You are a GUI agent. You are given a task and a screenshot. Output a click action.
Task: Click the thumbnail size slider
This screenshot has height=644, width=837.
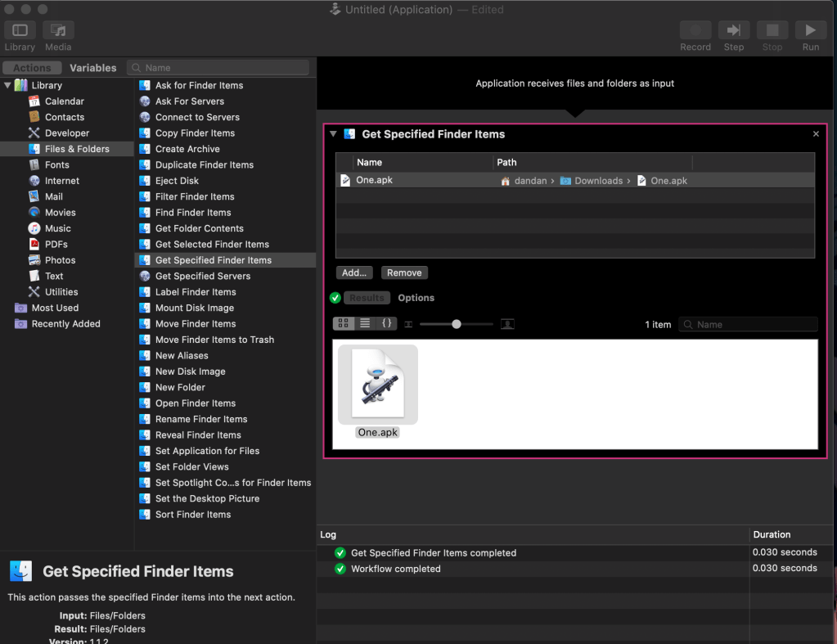click(x=456, y=324)
